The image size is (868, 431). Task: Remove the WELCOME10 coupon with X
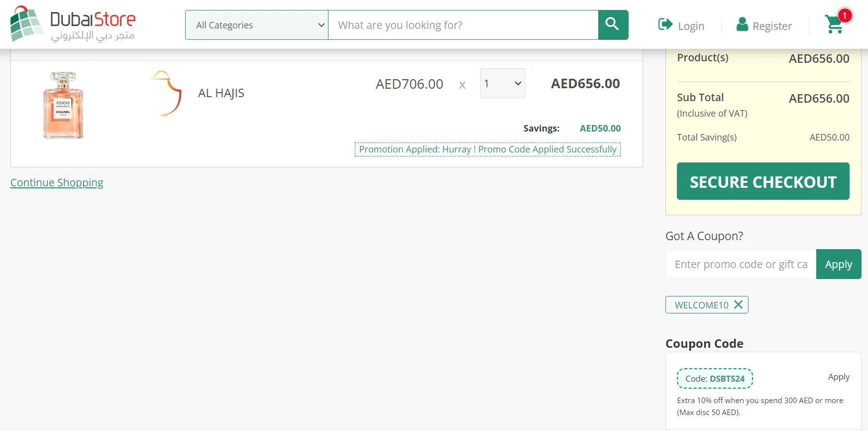[x=738, y=304]
